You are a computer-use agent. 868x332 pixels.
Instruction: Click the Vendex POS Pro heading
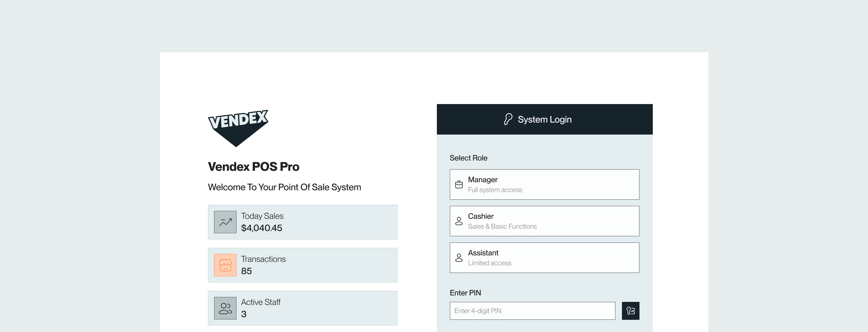pyautogui.click(x=253, y=167)
